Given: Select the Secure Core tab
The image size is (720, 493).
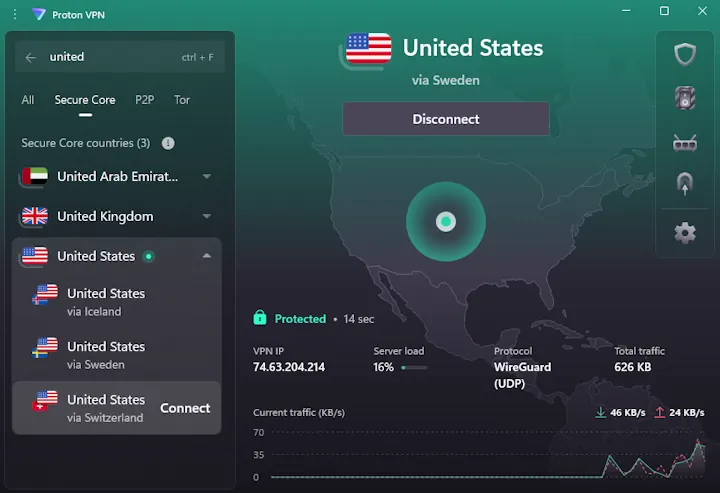Looking at the screenshot, I should (85, 100).
